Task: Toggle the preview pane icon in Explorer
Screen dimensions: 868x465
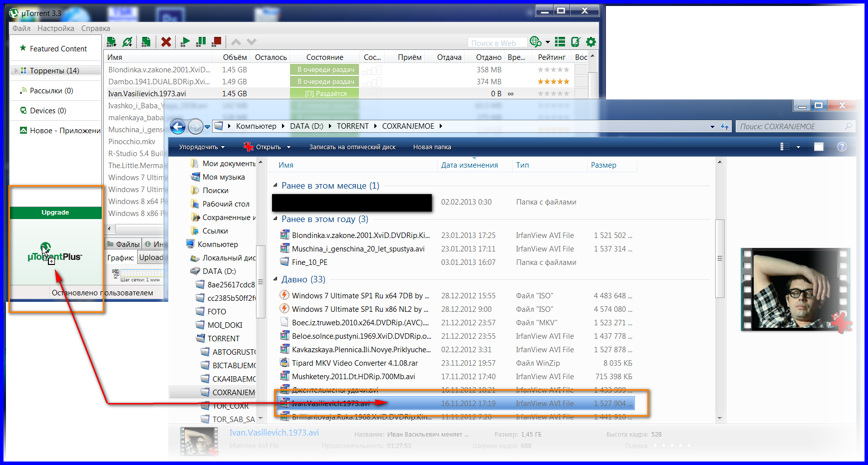Action: [819, 147]
